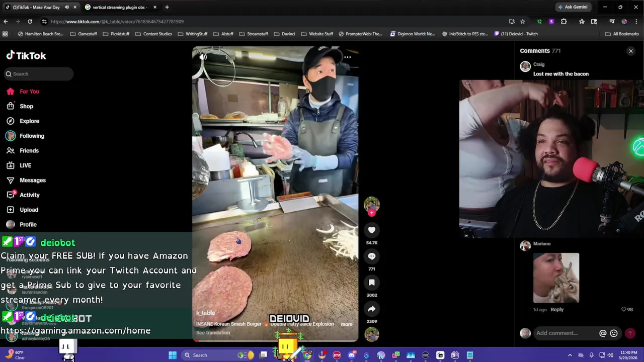Open the sound disc thumbnail below share

point(372,334)
